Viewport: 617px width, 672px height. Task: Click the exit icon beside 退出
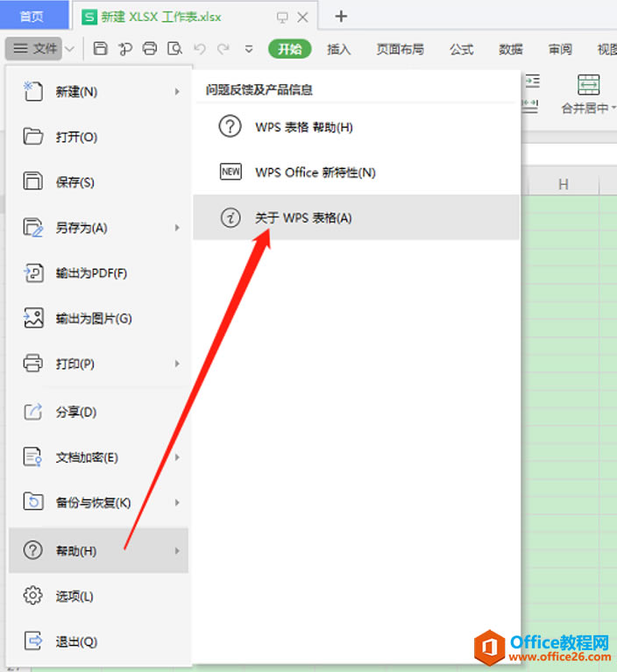pos(32,641)
